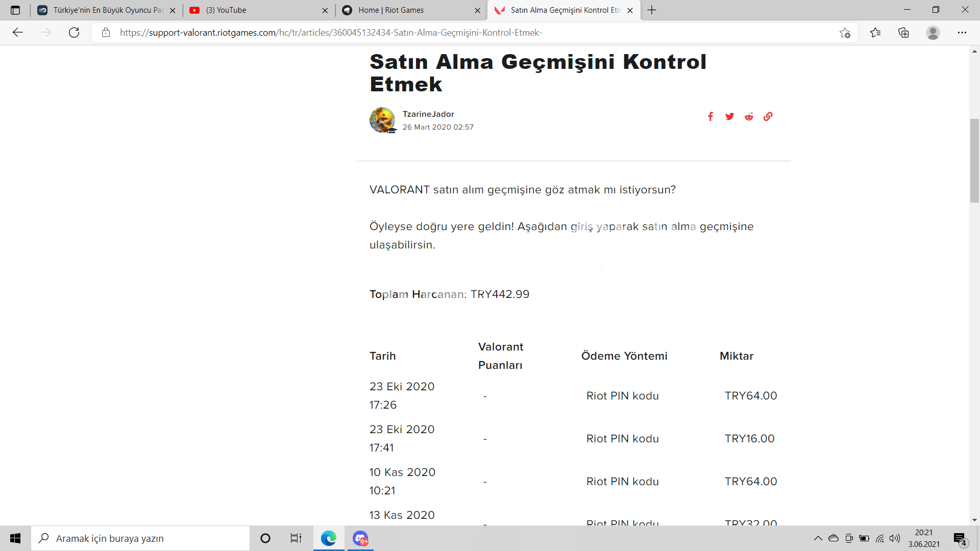Go back to previous page
Image resolution: width=980 pixels, height=551 pixels.
point(18,33)
